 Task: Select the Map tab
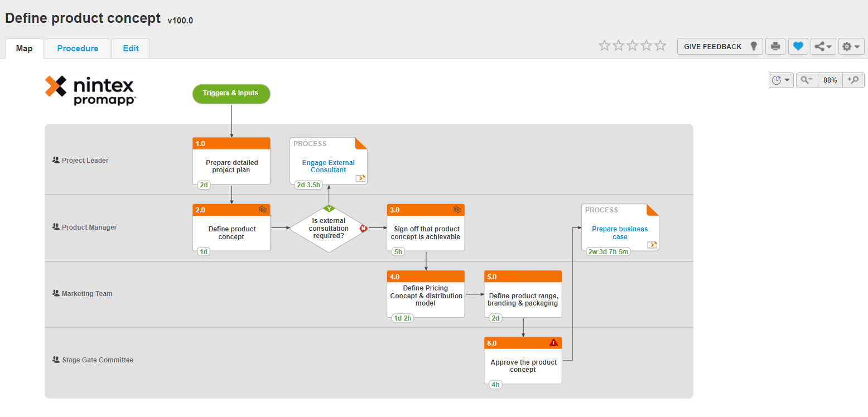[x=25, y=49]
